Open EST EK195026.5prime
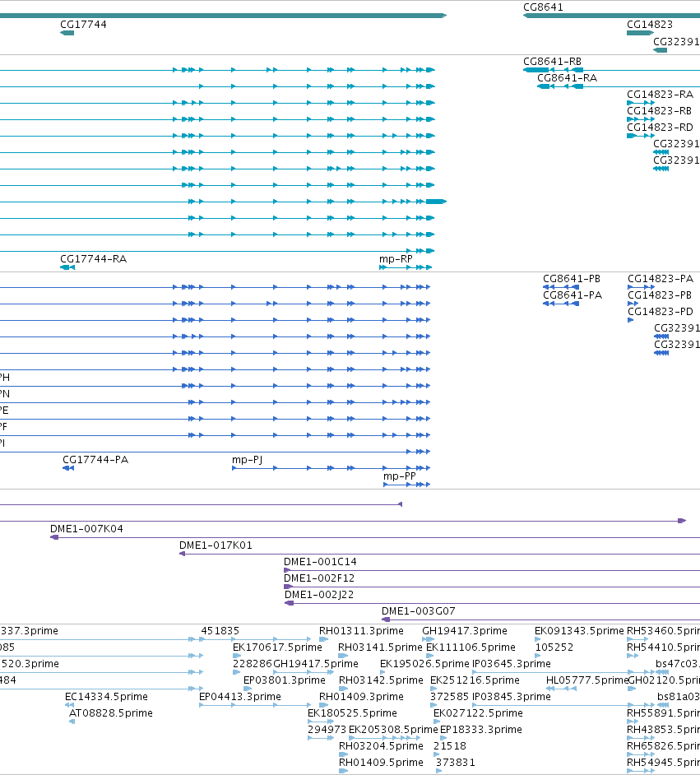This screenshot has height=775, width=700. (x=424, y=663)
